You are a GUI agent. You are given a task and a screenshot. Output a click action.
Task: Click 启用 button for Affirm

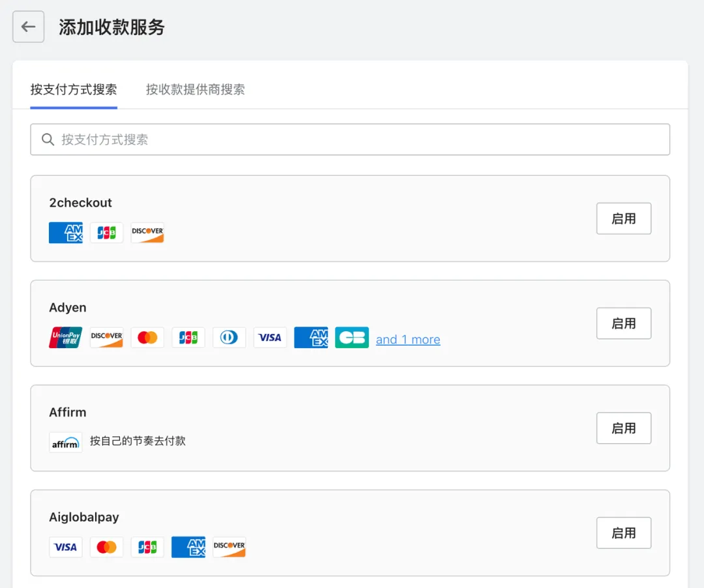[623, 428]
